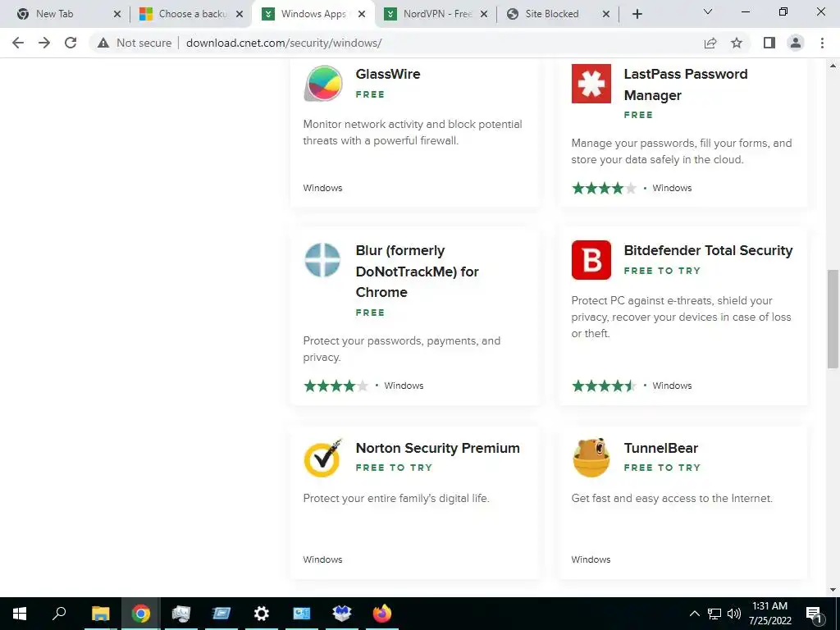Open the Chrome profile avatar
The width and height of the screenshot is (840, 630).
(x=796, y=43)
